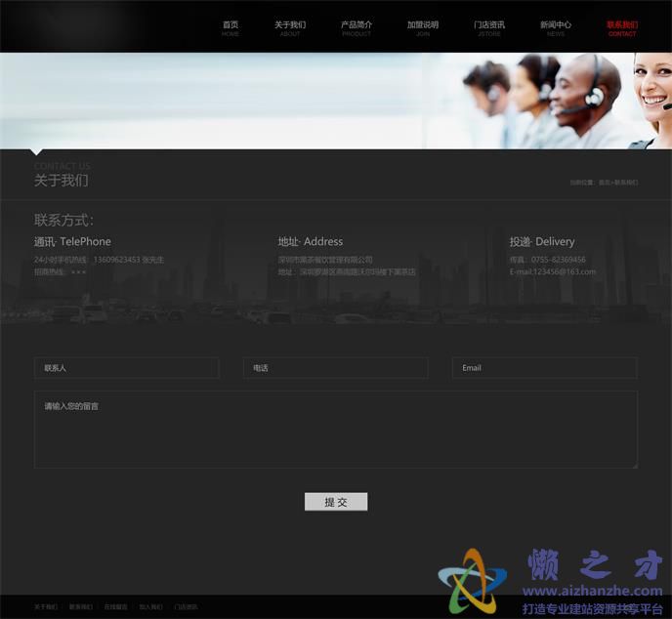
Task: Click the customer service banner image
Action: (336, 101)
